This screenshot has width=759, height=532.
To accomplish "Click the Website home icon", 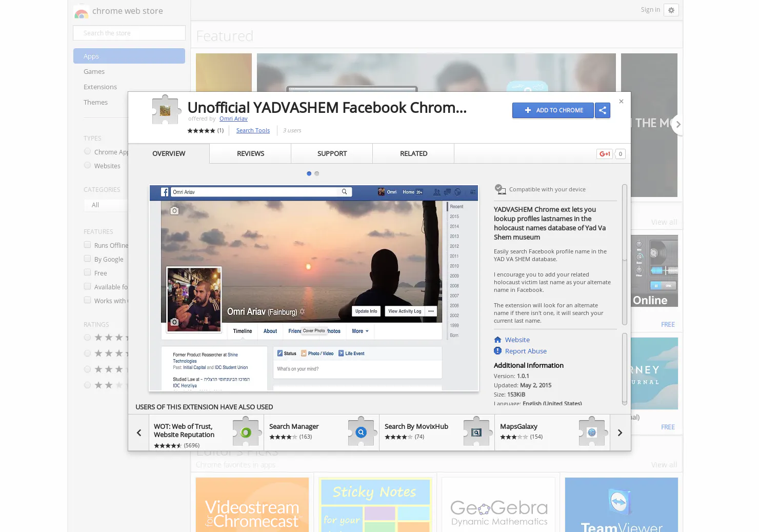I will [x=497, y=340].
